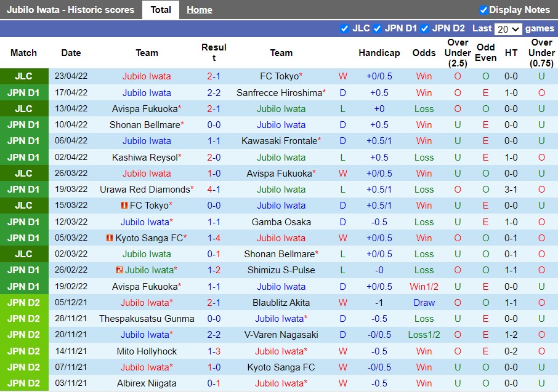The height and width of the screenshot is (392, 558).
Task: Toggle the Display Notes checkbox
Action: pyautogui.click(x=483, y=10)
